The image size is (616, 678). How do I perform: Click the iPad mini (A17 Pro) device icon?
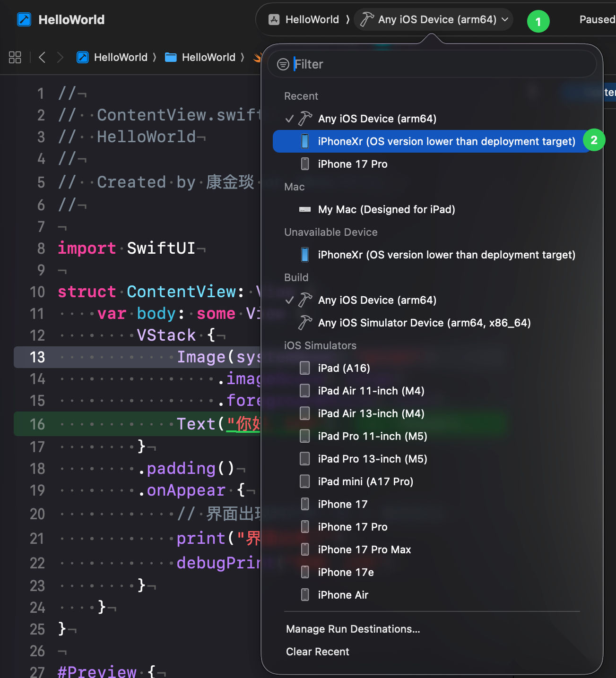(305, 481)
